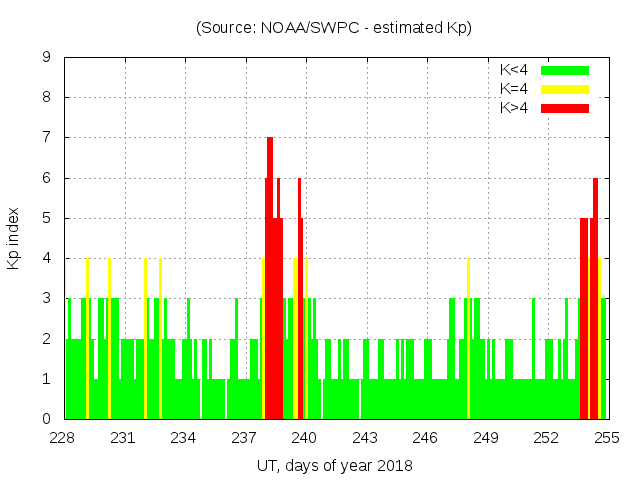Select the K=4 legend label text
The image size is (640, 480).
(514, 89)
